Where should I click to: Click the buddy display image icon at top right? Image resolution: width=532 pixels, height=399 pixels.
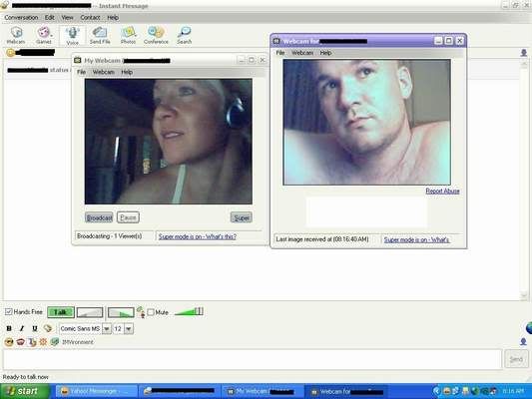524,53
